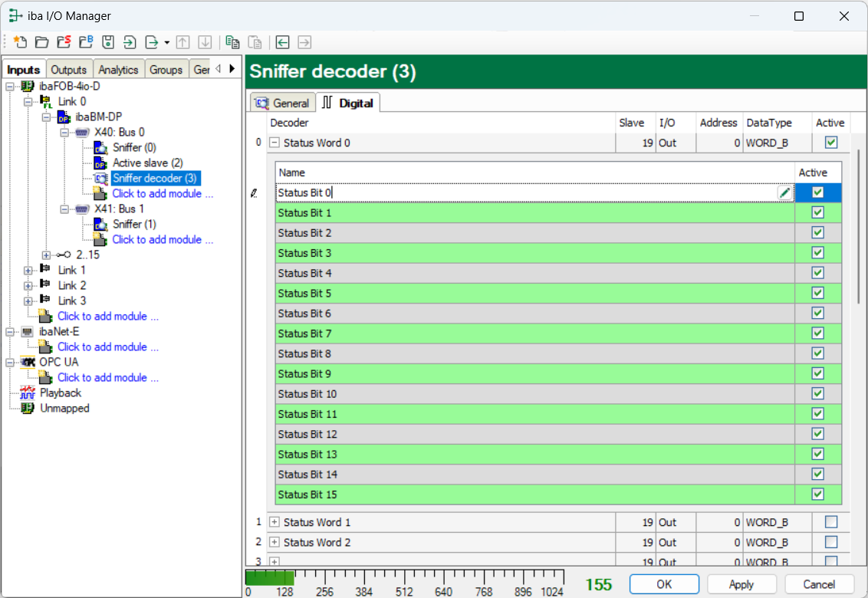Click the copy icon in the toolbar

232,42
